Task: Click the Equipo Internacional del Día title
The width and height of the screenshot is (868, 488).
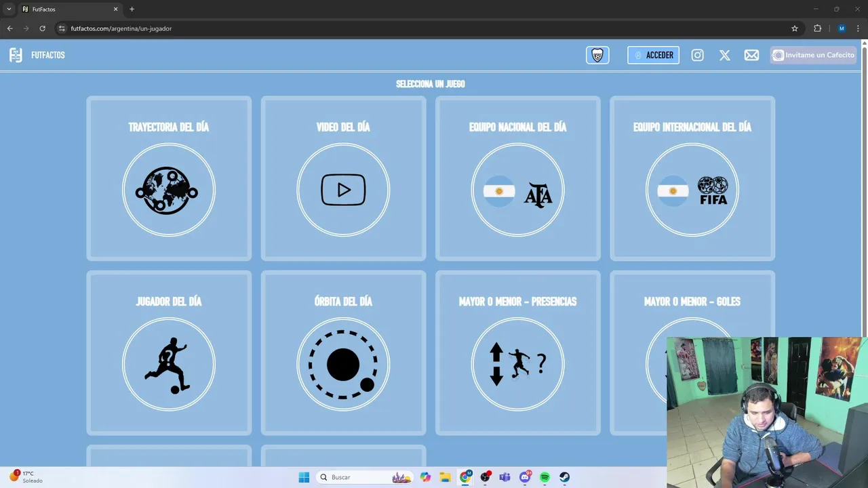Action: [692, 127]
